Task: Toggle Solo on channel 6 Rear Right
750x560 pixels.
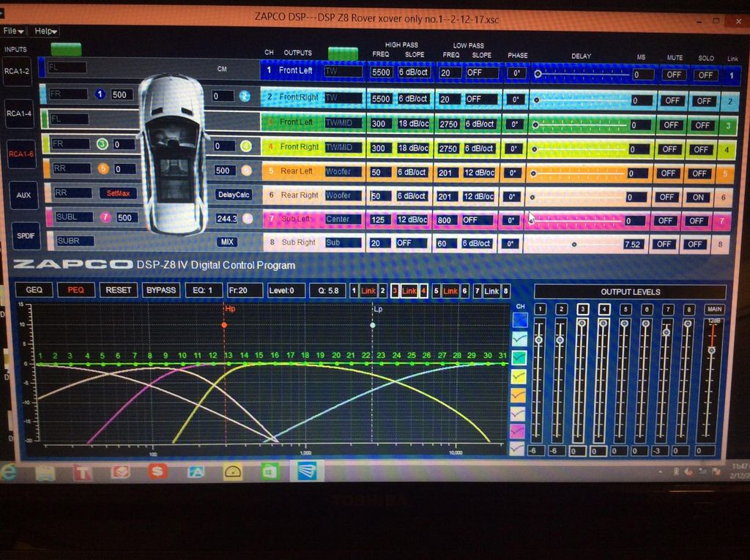Action: coord(698,197)
